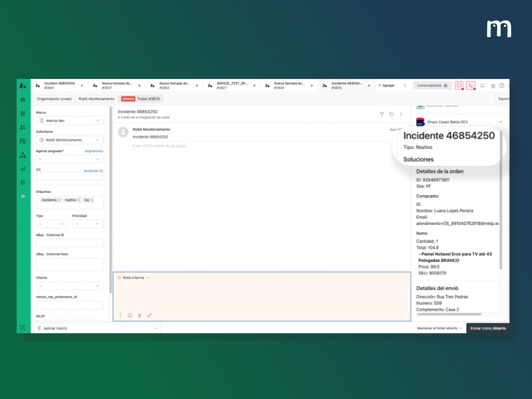Open the Aplicar macro dropdown
The width and height of the screenshot is (532, 399).
(97, 328)
